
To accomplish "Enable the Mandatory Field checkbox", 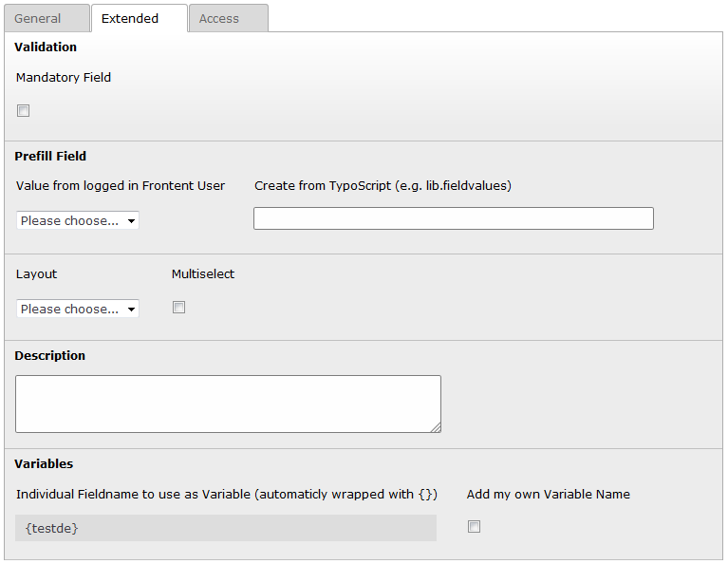I will pos(24,111).
